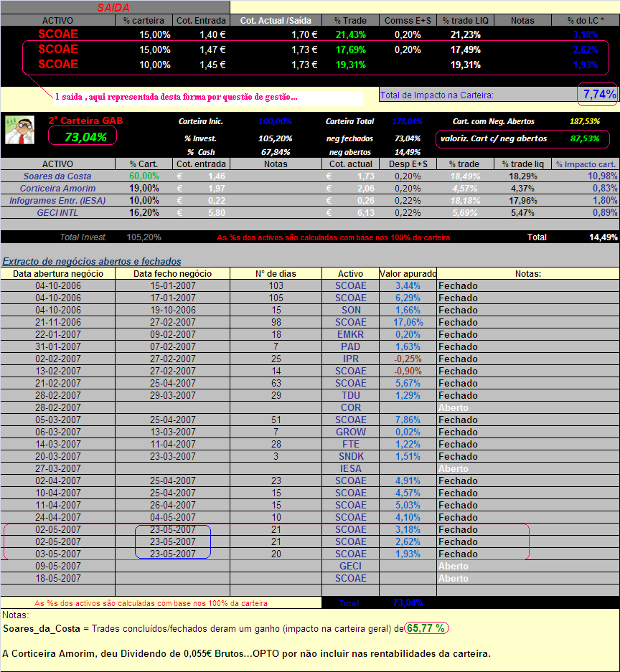The height and width of the screenshot is (672, 620).
Task: Select the 'Notas:' label at bottom
Action: click(16, 615)
